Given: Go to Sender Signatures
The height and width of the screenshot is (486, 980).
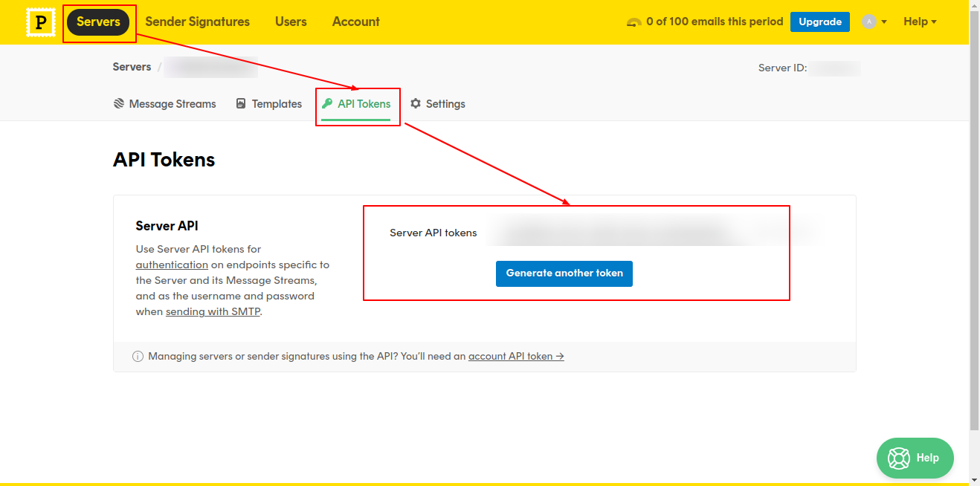Looking at the screenshot, I should click(198, 22).
